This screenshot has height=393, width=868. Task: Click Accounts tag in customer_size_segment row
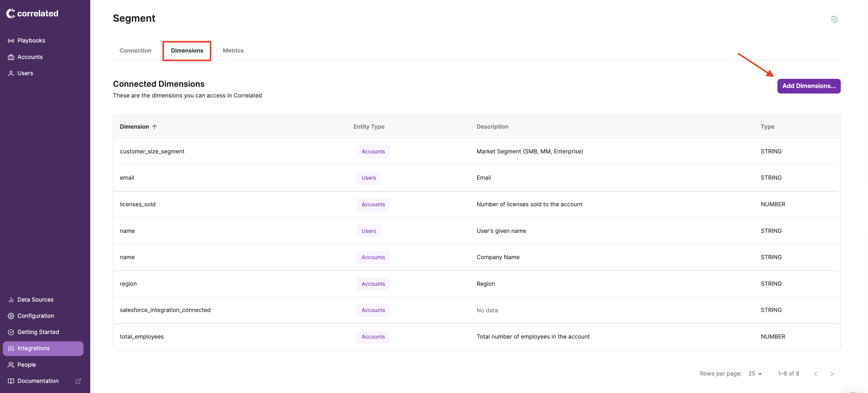click(373, 152)
